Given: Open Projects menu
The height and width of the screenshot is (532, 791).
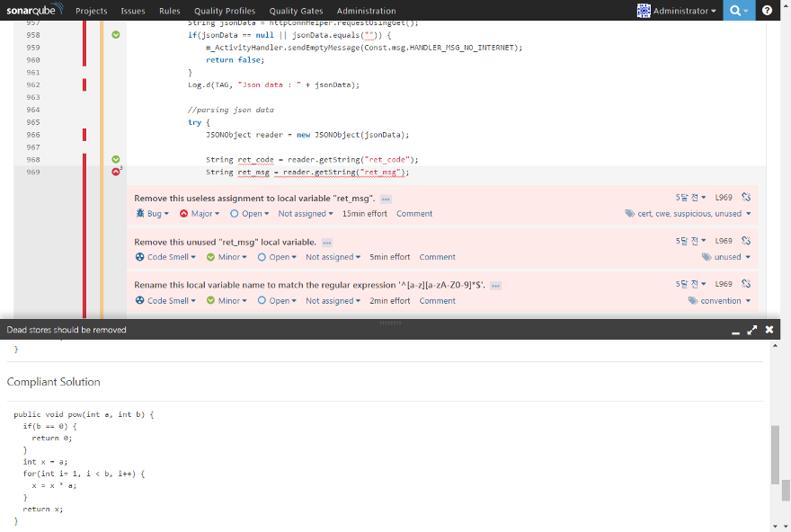Looking at the screenshot, I should pos(92,11).
